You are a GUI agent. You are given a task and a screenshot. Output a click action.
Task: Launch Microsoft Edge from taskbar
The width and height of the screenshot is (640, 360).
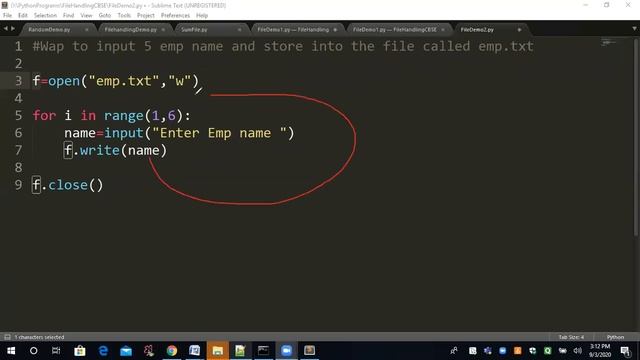coord(103,351)
